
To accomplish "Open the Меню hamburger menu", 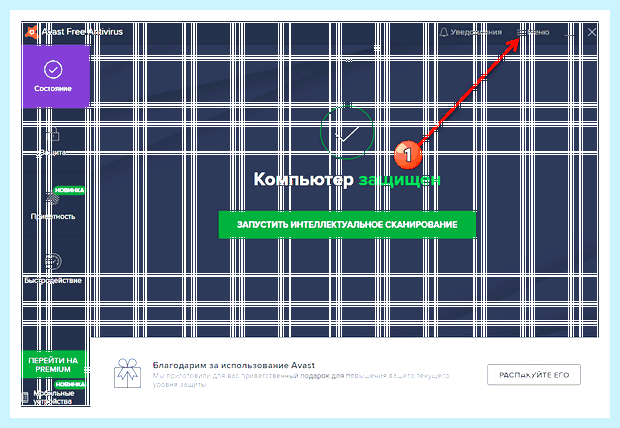I will coord(533,32).
